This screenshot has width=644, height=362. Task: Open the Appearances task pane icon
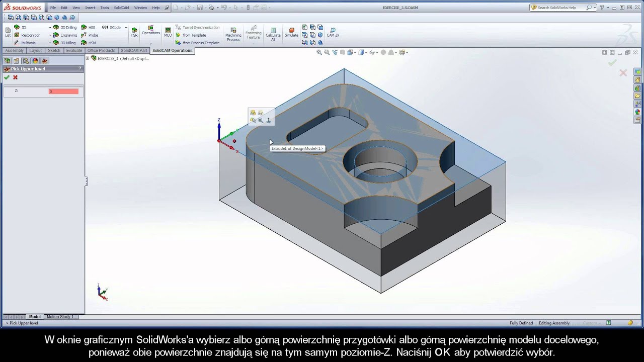tap(637, 112)
